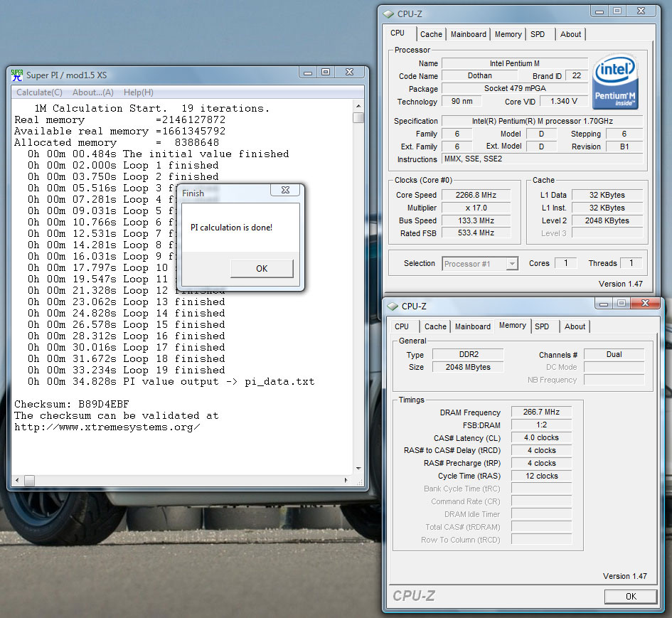The width and height of the screenshot is (672, 618).
Task: Click the Rated FSB value 533.4 MHz
Action: pos(476,233)
